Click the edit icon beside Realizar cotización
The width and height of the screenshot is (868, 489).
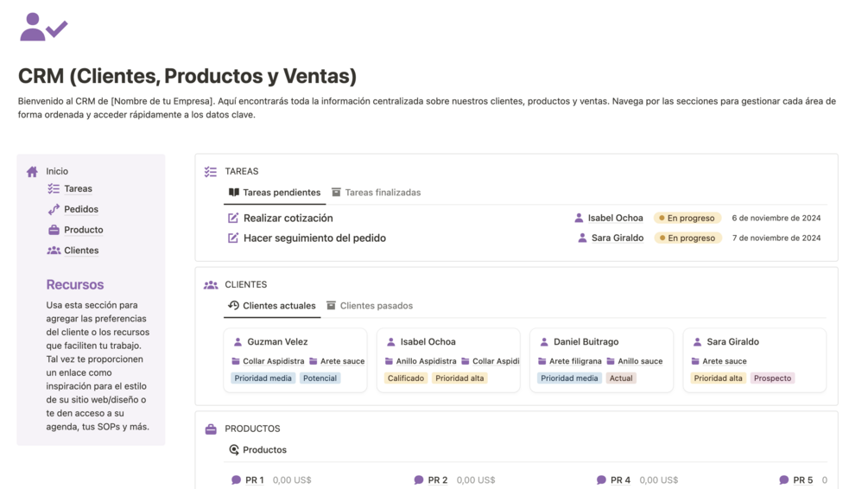point(233,219)
